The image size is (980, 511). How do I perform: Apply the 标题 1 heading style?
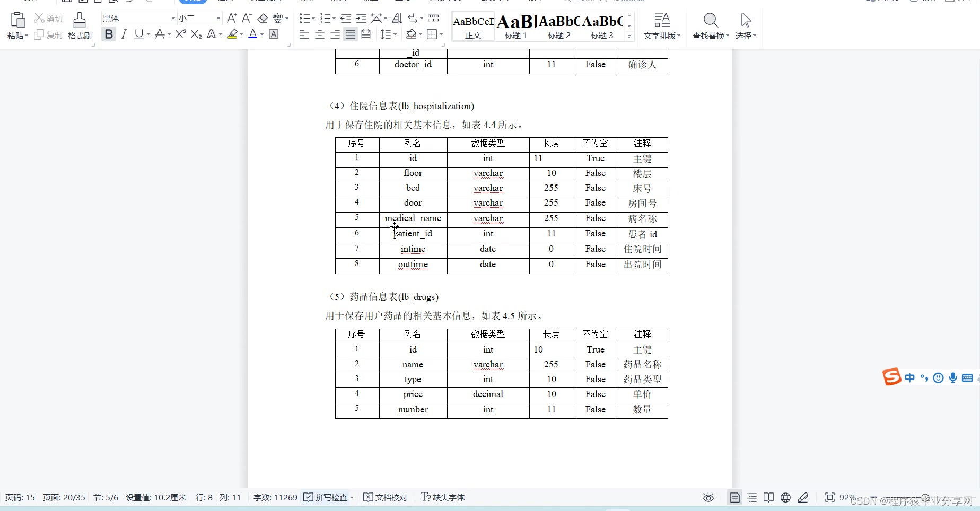516,27
